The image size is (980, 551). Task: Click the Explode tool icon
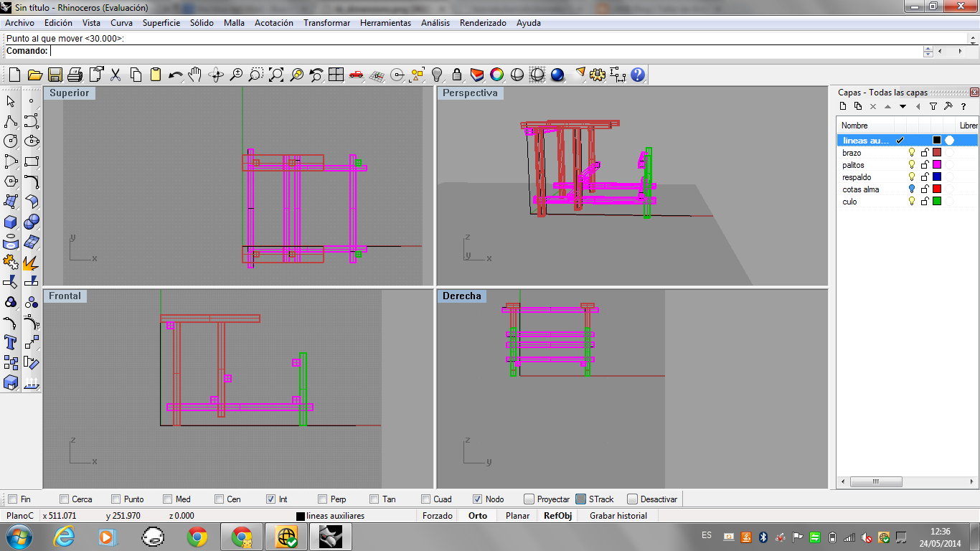[x=31, y=262]
